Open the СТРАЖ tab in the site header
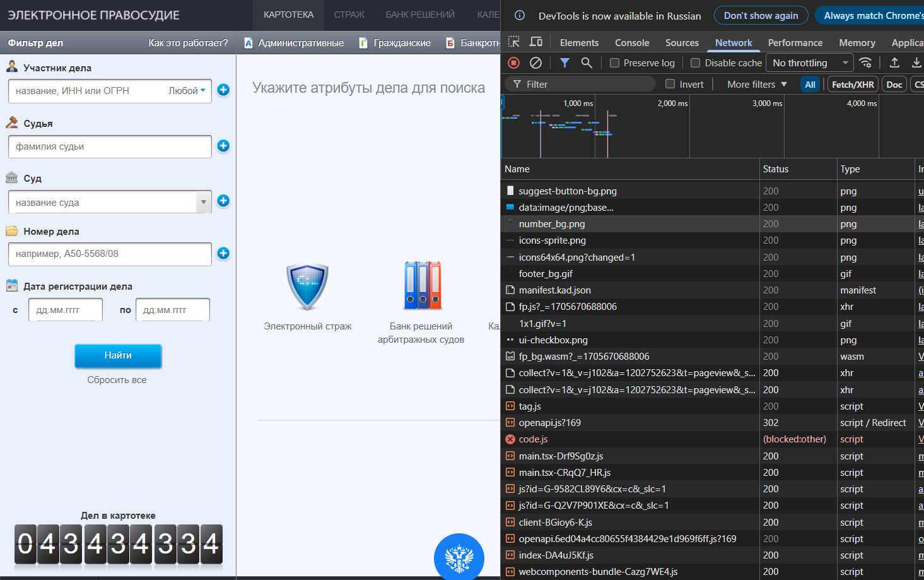The image size is (924, 580). pos(349,15)
